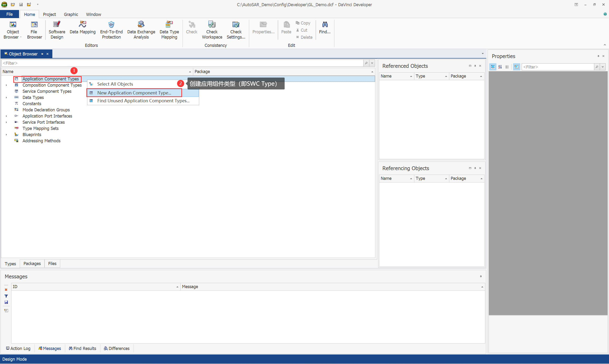This screenshot has height=364, width=609.
Task: Expand the Data Types tree node
Action: point(6,98)
